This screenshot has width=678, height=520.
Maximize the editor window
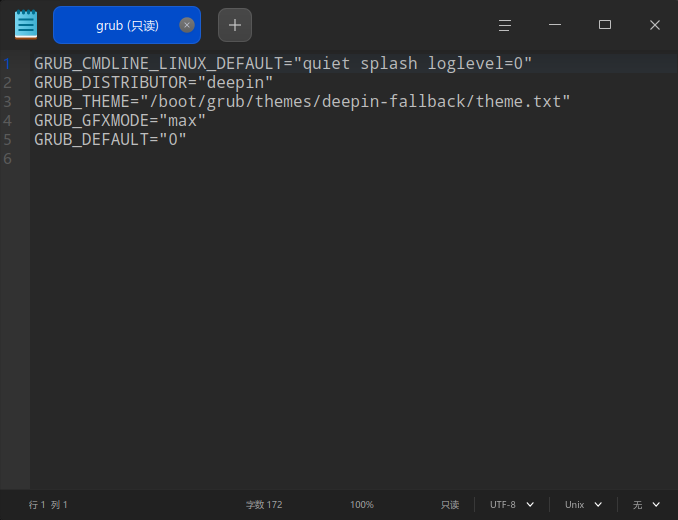[604, 25]
